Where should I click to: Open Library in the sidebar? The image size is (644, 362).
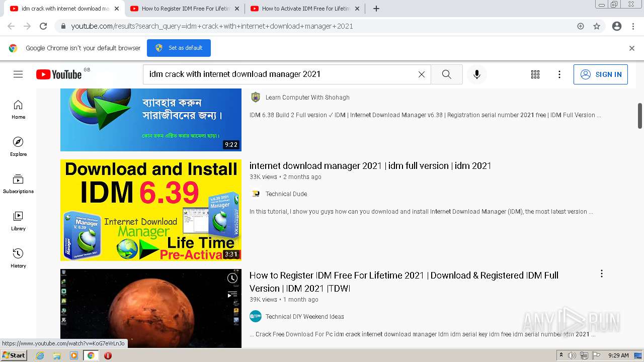coord(18,221)
